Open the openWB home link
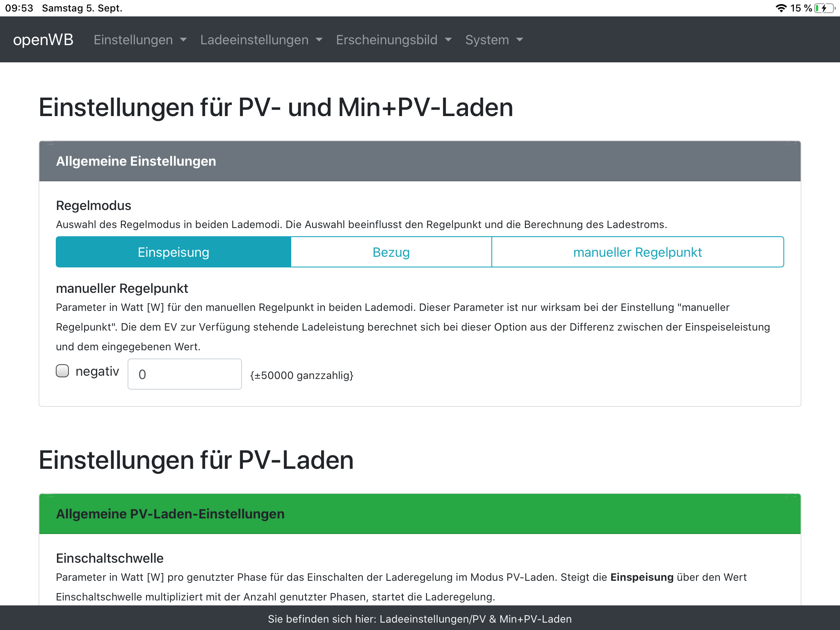 pos(43,40)
